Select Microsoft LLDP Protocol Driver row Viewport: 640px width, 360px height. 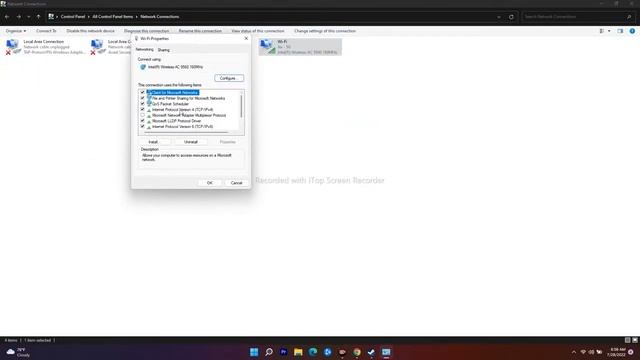[174, 121]
